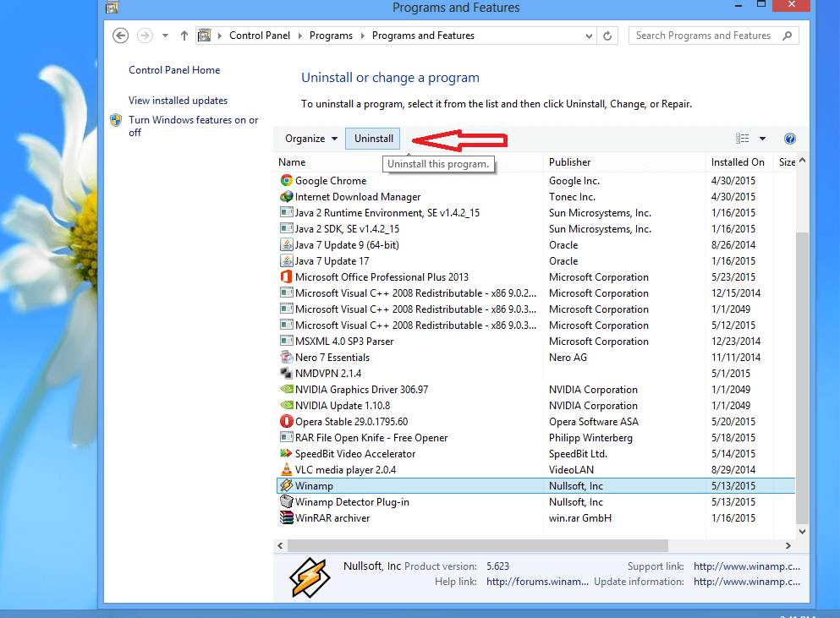Open recent locations dropdown arrow
840x618 pixels.
click(x=166, y=36)
